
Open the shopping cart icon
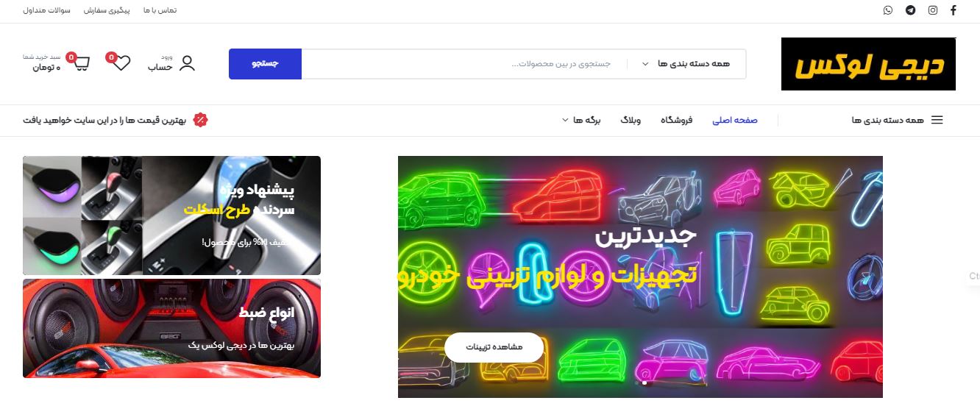pyautogui.click(x=80, y=63)
